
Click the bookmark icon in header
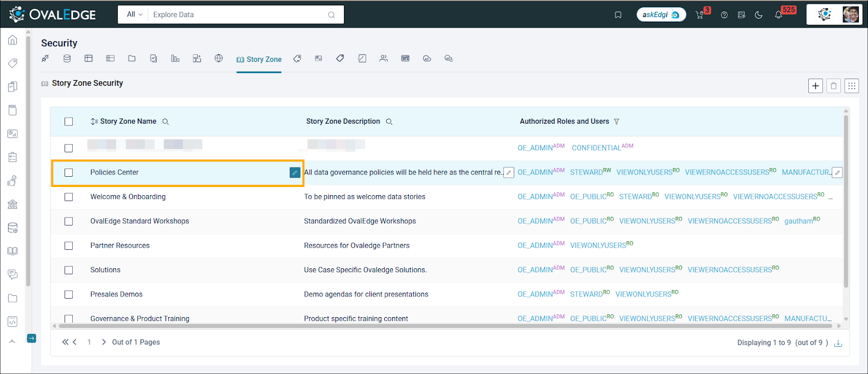coord(618,15)
